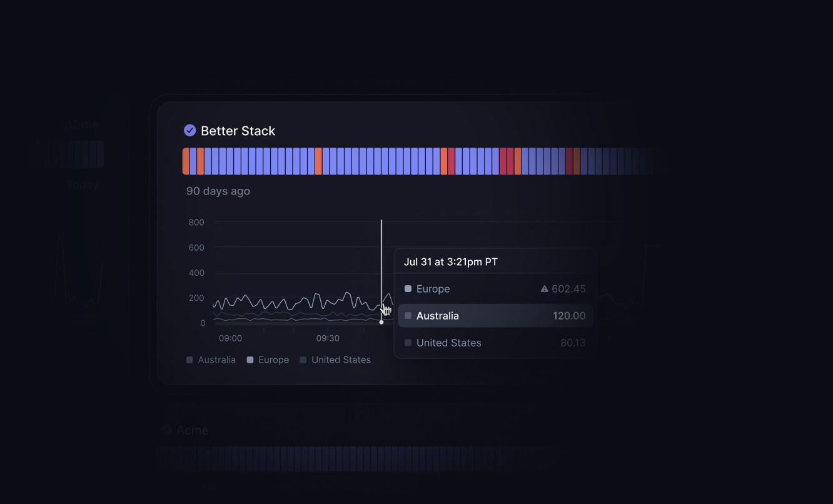Select the United States 80.13 value
Screen dimensions: 833x504
[x=573, y=343]
